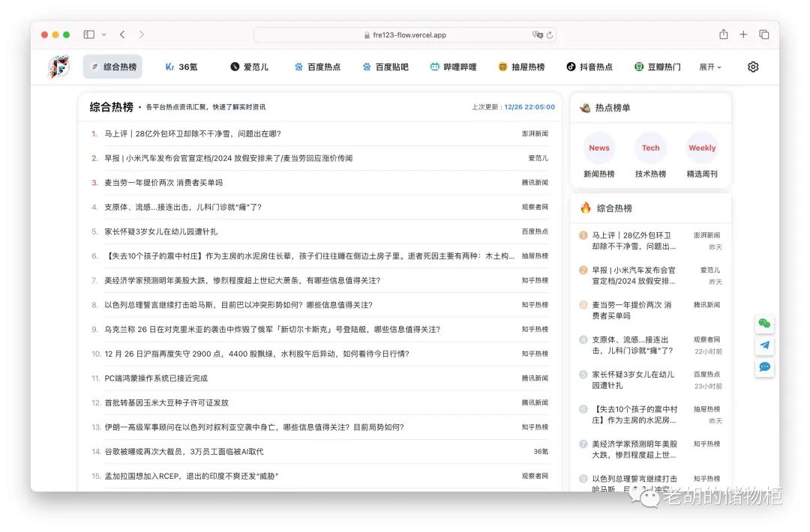The width and height of the screenshot is (810, 532).
Task: Show the tab overview icon
Action: 763,34
